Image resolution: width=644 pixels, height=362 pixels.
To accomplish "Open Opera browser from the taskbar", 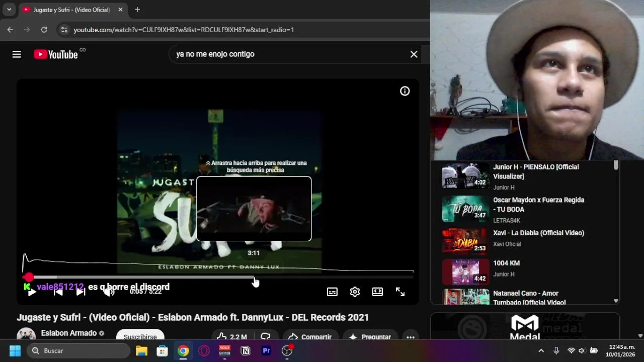I will click(x=204, y=351).
